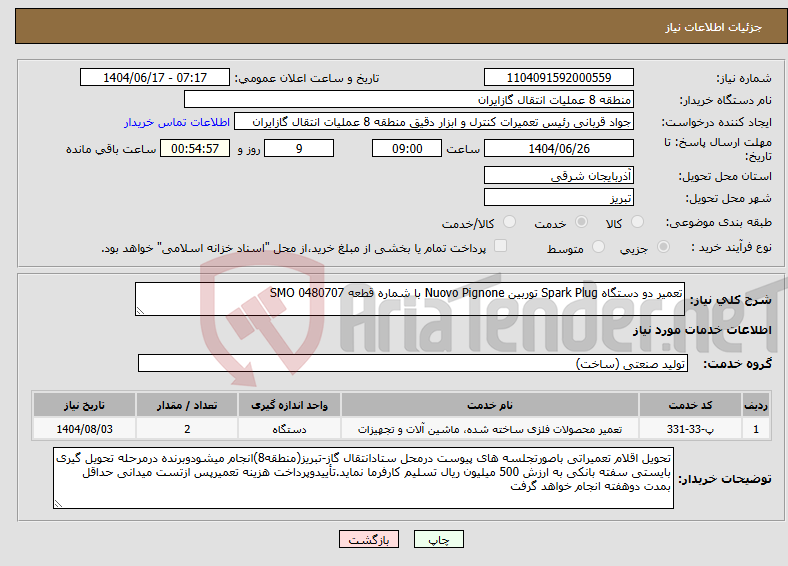788x566 pixels.
Task: Click the کد خدمت column header
Action: [x=690, y=405]
